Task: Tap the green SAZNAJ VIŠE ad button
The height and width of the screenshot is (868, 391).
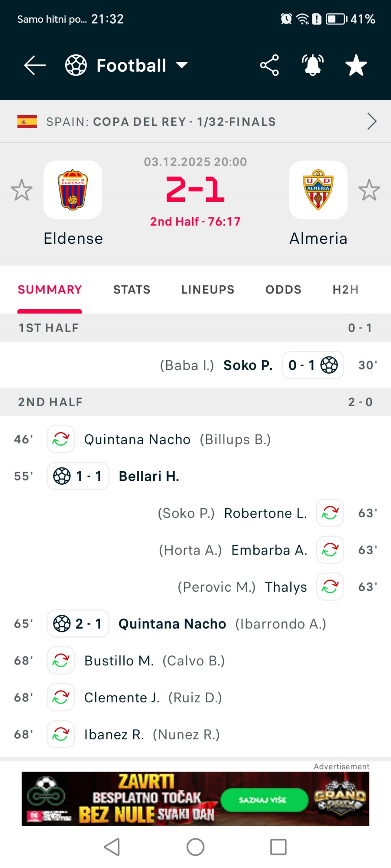Action: 264,800
